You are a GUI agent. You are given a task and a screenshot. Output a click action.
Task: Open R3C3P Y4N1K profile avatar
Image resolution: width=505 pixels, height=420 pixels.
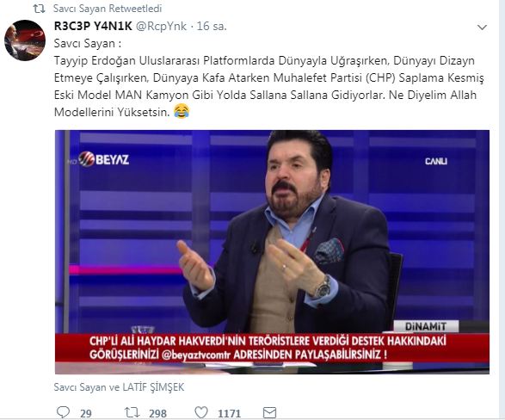(25, 40)
